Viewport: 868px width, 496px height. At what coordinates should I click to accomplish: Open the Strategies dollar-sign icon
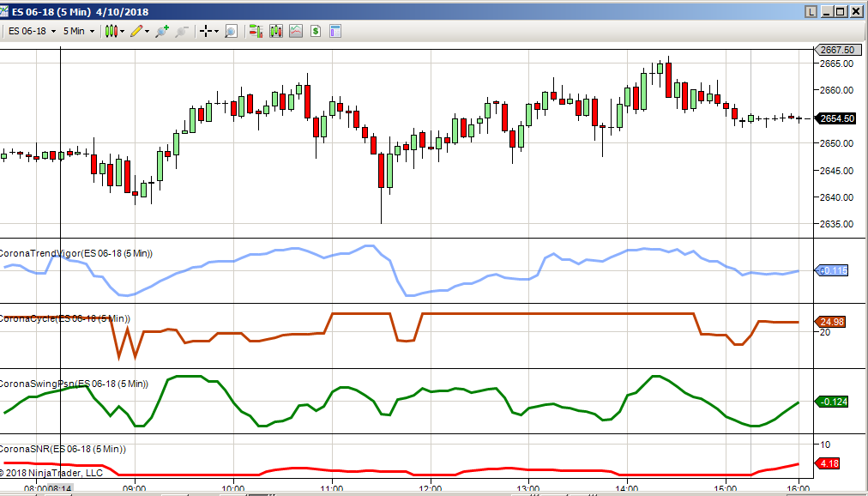click(x=316, y=31)
